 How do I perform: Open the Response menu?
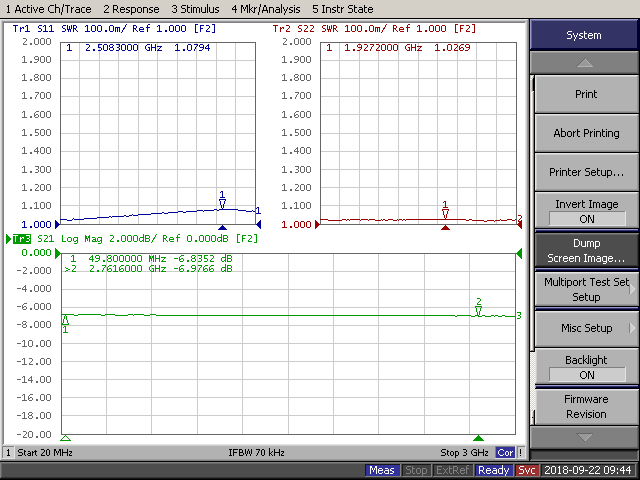[131, 9]
